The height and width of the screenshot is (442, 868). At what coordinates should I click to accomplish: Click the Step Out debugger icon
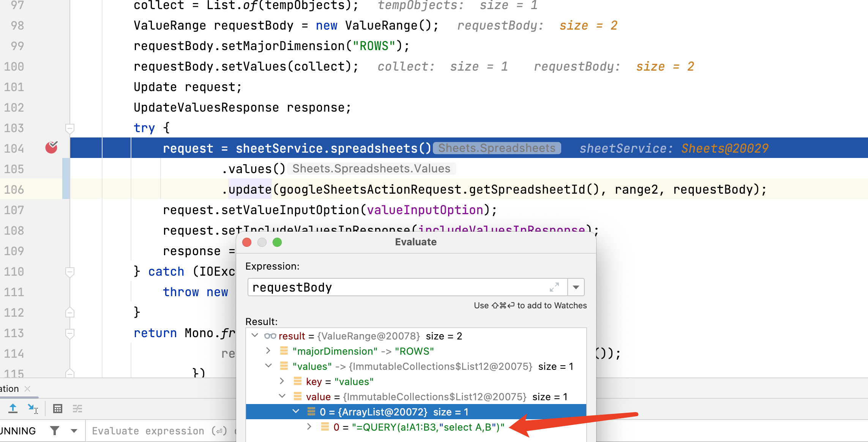(x=13, y=409)
